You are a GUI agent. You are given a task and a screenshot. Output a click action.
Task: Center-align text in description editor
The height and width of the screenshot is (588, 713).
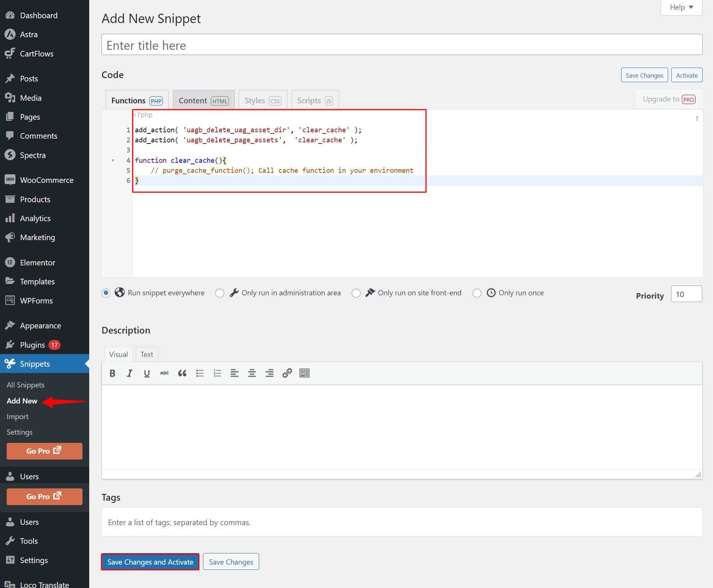coord(252,373)
